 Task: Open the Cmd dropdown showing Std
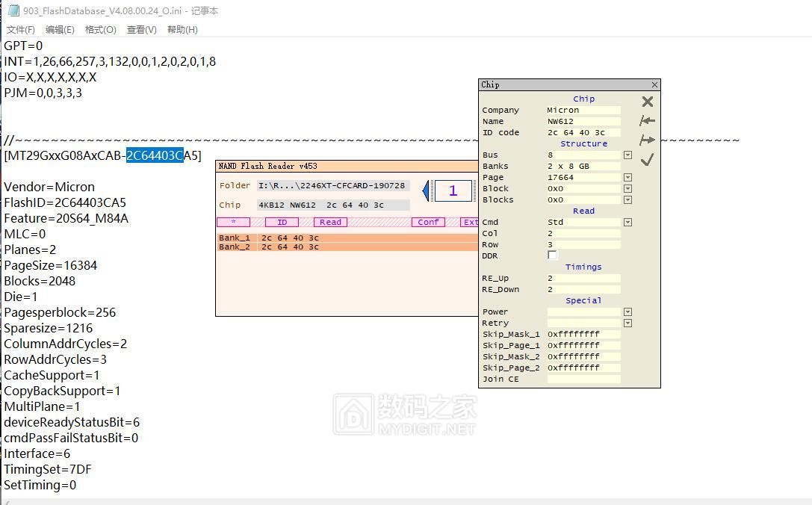coord(627,222)
